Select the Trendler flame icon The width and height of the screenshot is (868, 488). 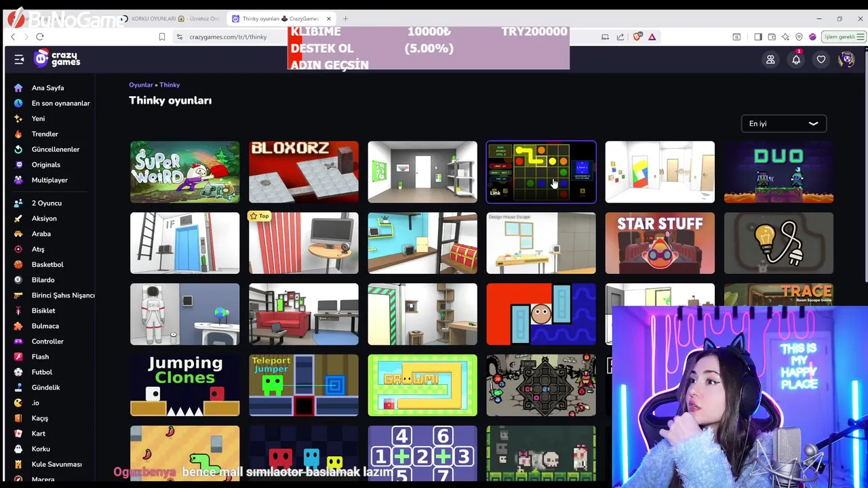click(x=18, y=134)
